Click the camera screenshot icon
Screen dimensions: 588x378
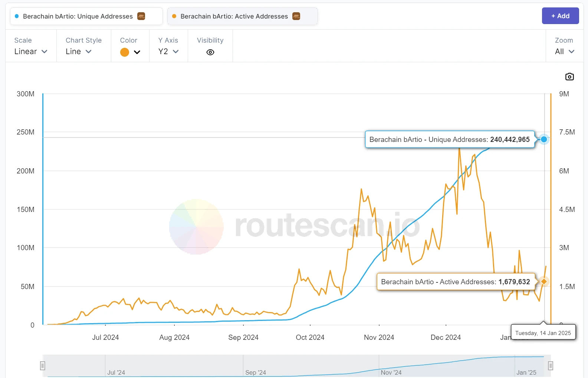click(569, 77)
